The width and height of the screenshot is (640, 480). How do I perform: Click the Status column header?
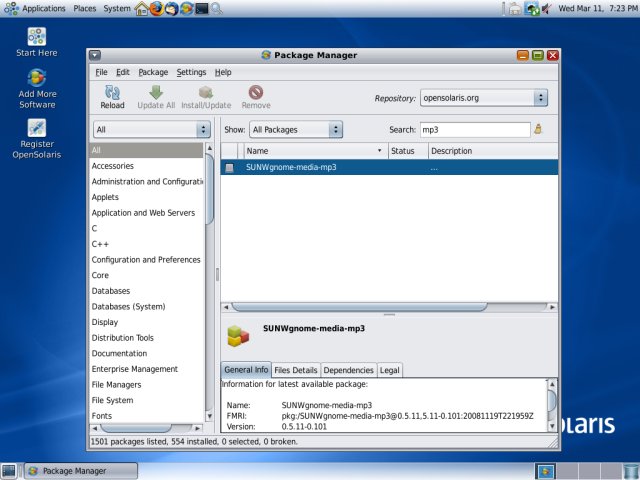point(408,151)
